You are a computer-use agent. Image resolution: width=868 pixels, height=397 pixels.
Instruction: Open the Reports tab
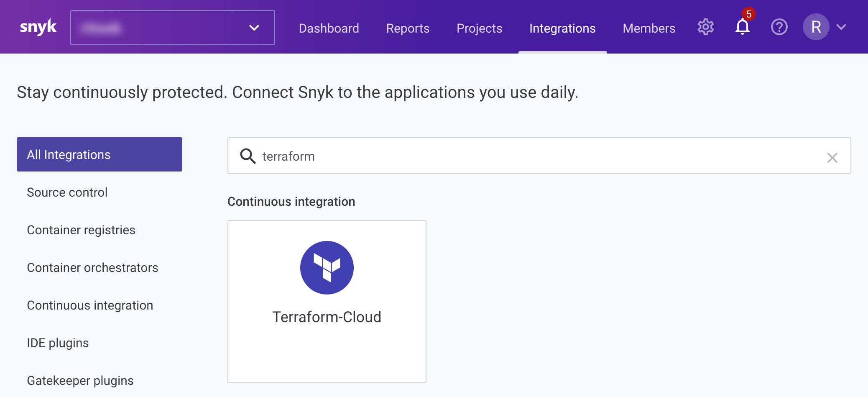click(408, 28)
